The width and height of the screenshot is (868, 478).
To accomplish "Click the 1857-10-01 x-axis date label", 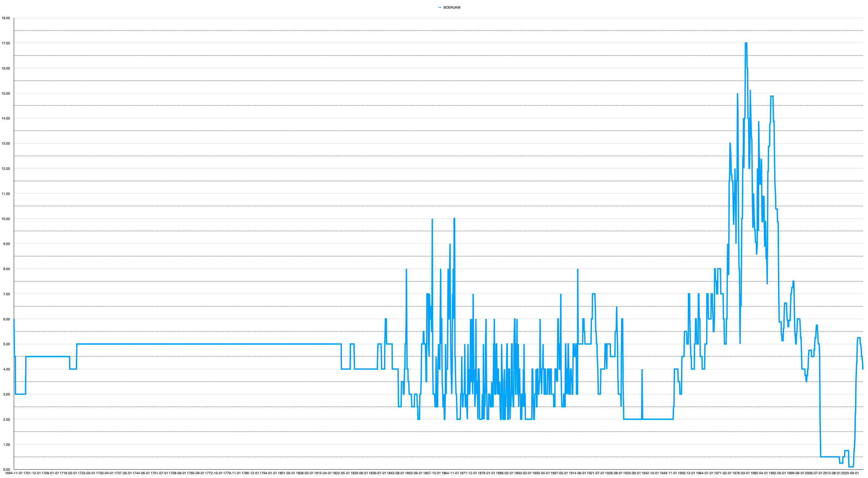I will pyautogui.click(x=432, y=473).
